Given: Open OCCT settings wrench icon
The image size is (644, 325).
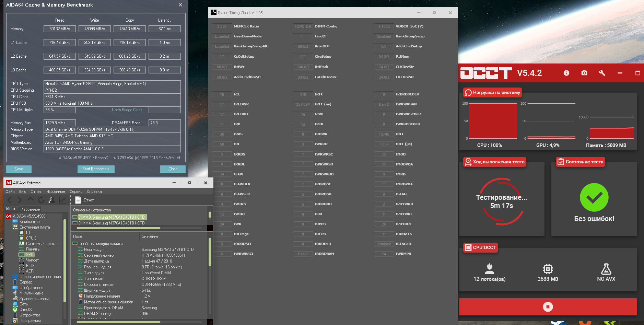Looking at the screenshot, I should tap(602, 73).
